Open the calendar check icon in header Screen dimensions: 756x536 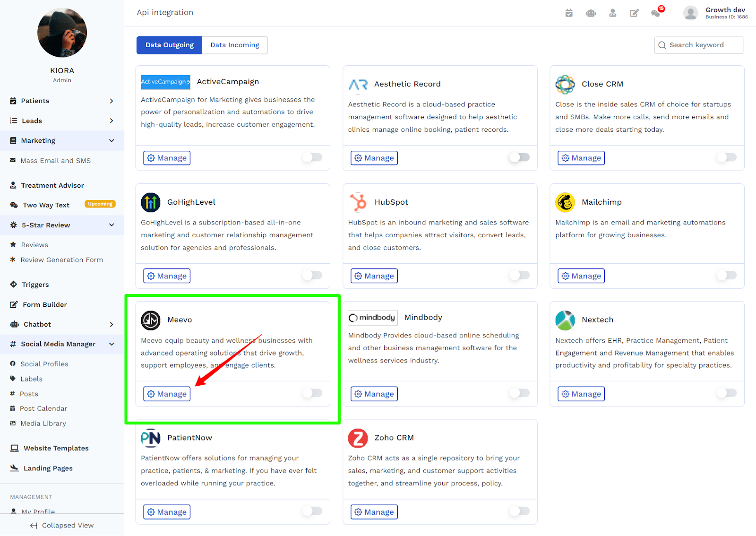[x=569, y=13]
